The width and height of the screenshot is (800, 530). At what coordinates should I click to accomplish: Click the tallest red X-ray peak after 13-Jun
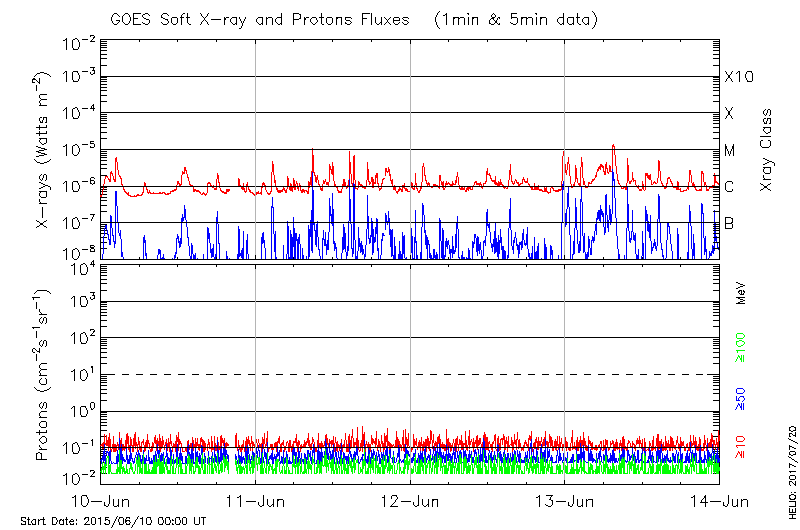pos(612,146)
